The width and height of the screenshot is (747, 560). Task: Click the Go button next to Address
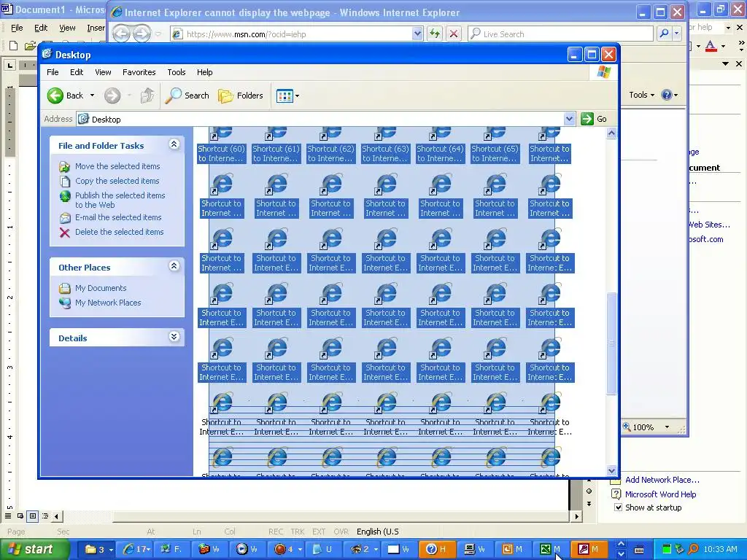[x=594, y=119]
